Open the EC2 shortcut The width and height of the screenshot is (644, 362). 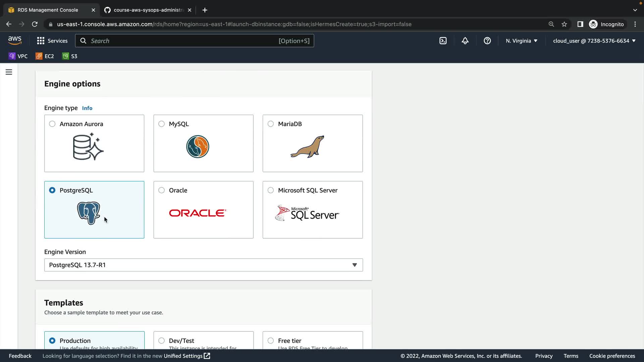click(x=45, y=56)
